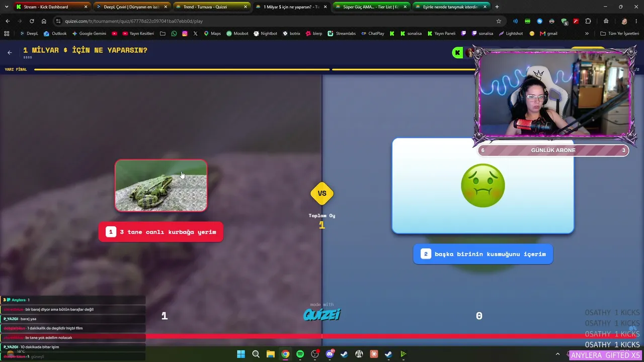The height and width of the screenshot is (362, 644).
Task: Open the Yayın Kesitleri bookmark
Action: pyautogui.click(x=138, y=34)
